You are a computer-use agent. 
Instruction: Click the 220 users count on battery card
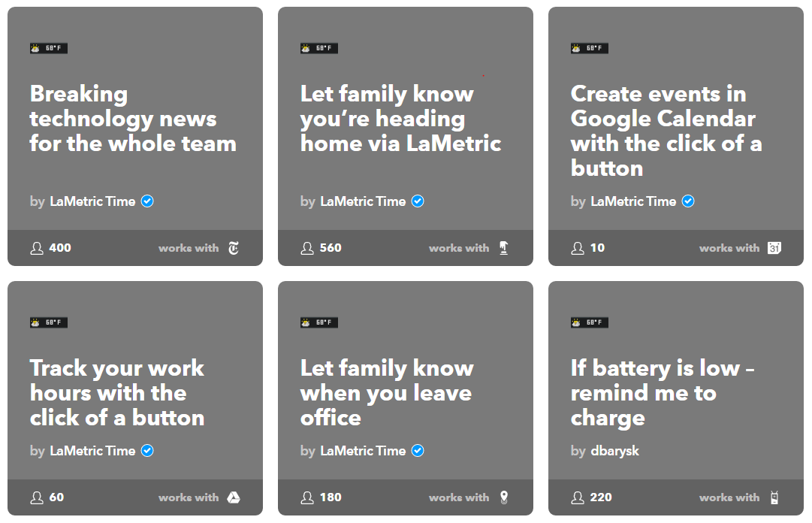tap(601, 497)
